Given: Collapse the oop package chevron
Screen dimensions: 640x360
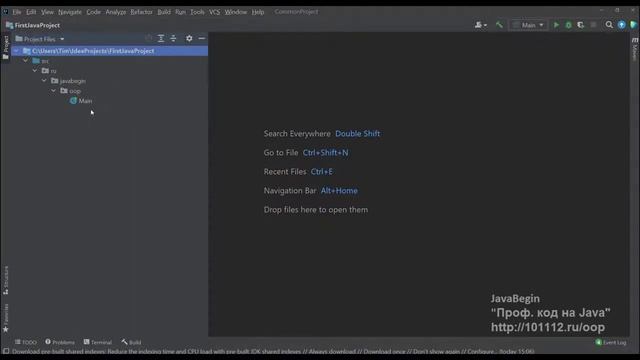Looking at the screenshot, I should (x=54, y=91).
